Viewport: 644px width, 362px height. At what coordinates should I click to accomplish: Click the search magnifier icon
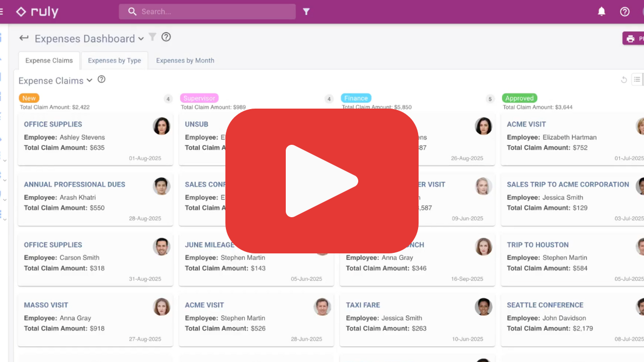coord(132,11)
